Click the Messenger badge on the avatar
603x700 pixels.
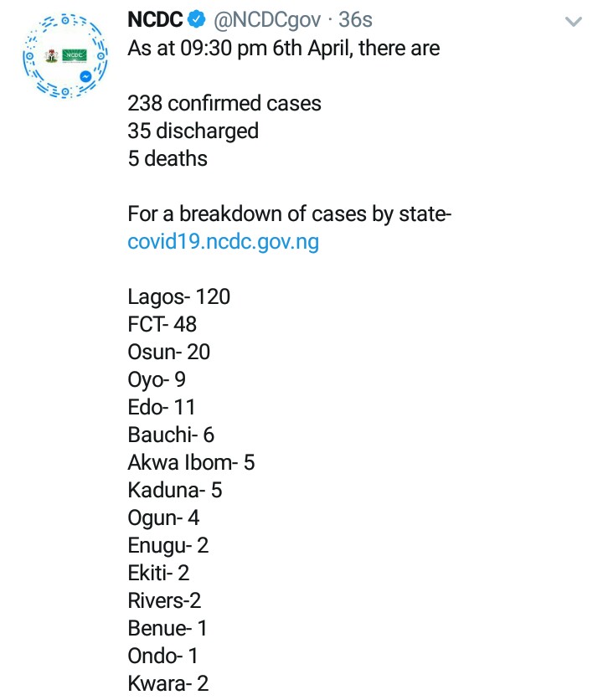coord(85,76)
